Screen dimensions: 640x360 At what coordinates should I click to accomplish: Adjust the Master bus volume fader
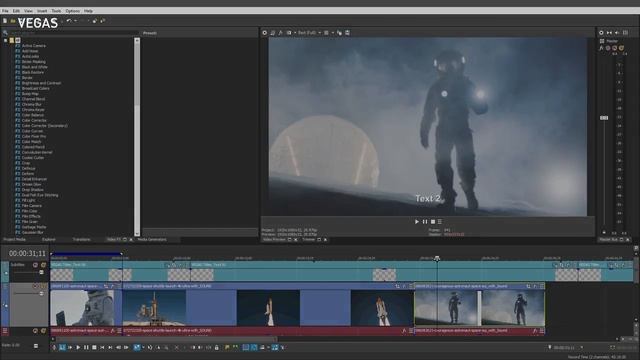point(604,118)
